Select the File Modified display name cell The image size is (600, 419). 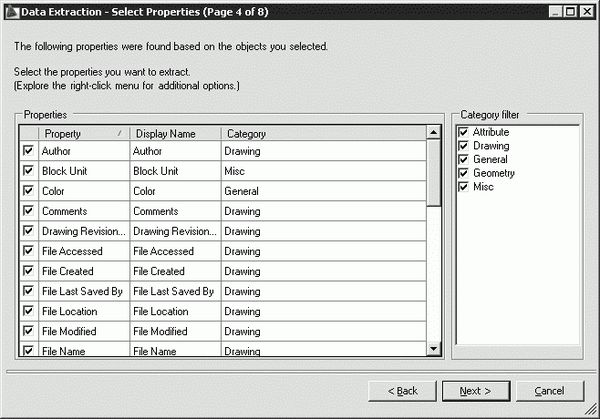tap(176, 331)
